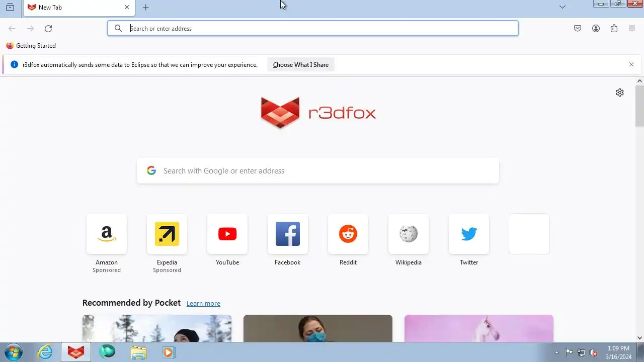Open the account profile icon

coord(596,29)
